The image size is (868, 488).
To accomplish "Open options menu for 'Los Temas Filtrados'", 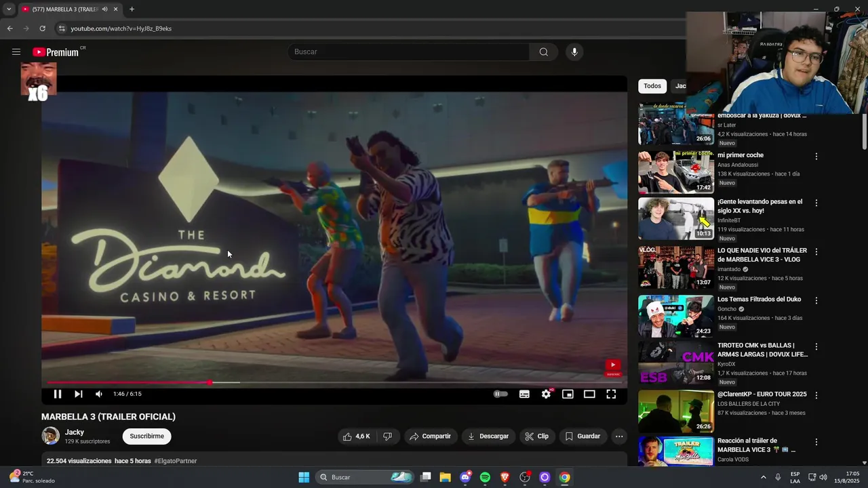I will click(816, 300).
